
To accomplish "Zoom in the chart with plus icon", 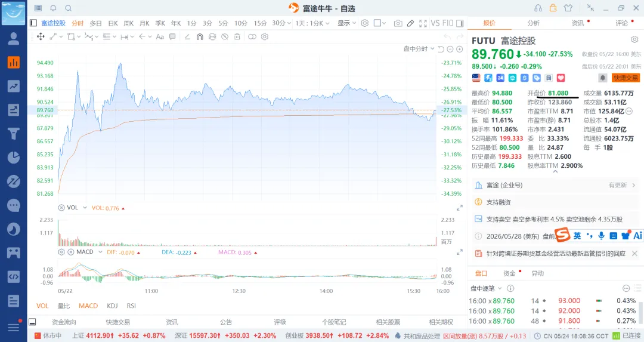I will click(460, 50).
